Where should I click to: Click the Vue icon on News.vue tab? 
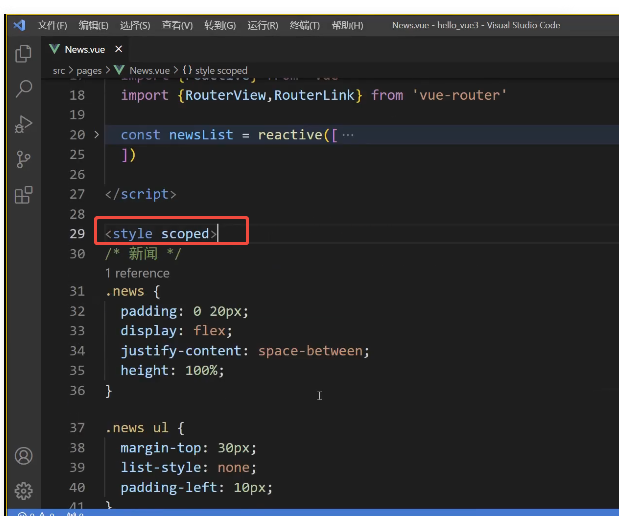pos(54,49)
